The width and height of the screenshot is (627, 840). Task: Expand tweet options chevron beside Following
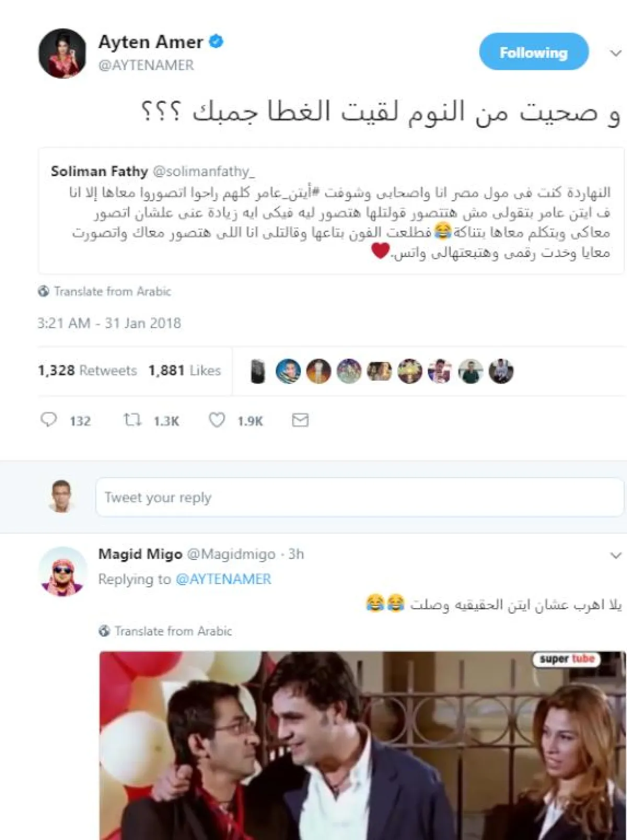tap(616, 53)
